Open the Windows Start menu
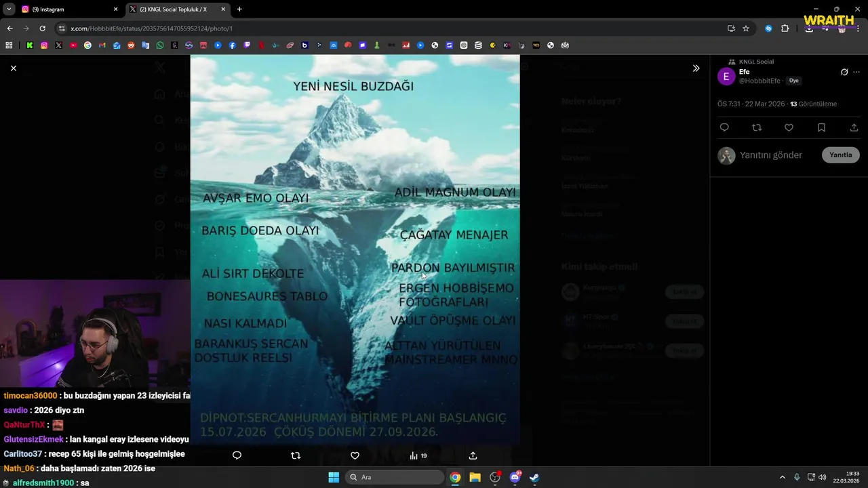 pos(334,477)
